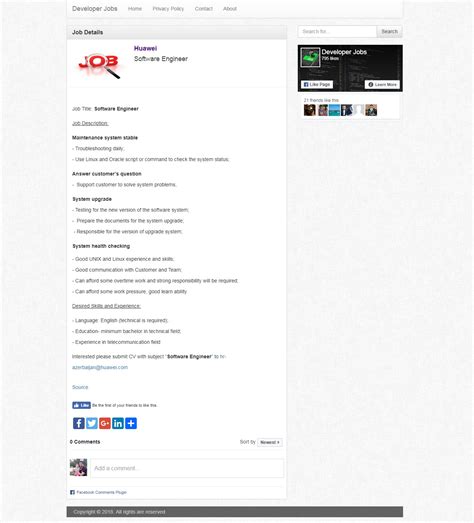474x523 pixels.
Task: Open the Huawei company link
Action: tap(145, 48)
